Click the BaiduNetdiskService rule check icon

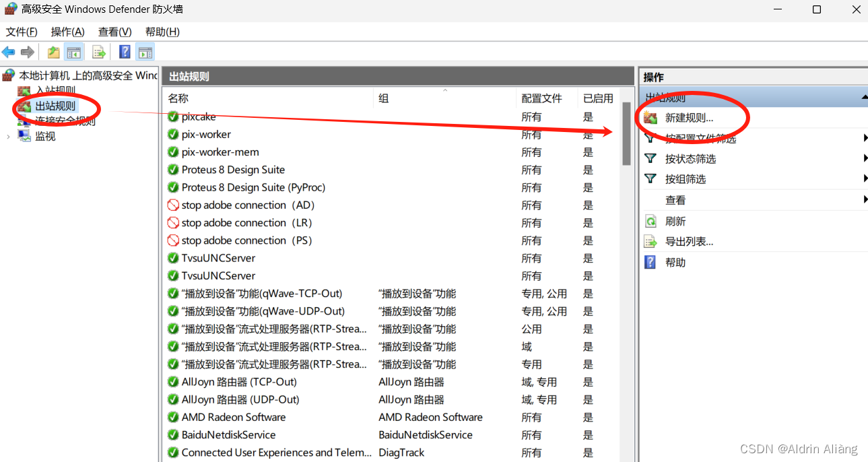(173, 434)
